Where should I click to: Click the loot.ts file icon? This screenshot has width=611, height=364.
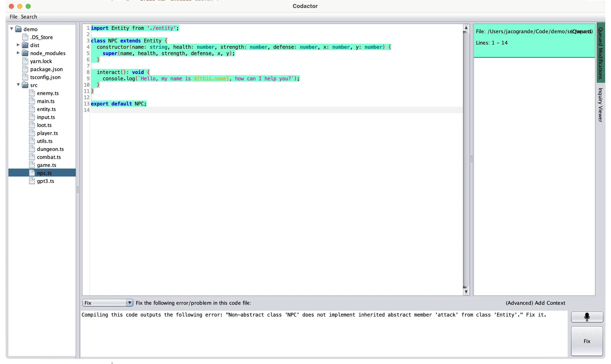(32, 125)
